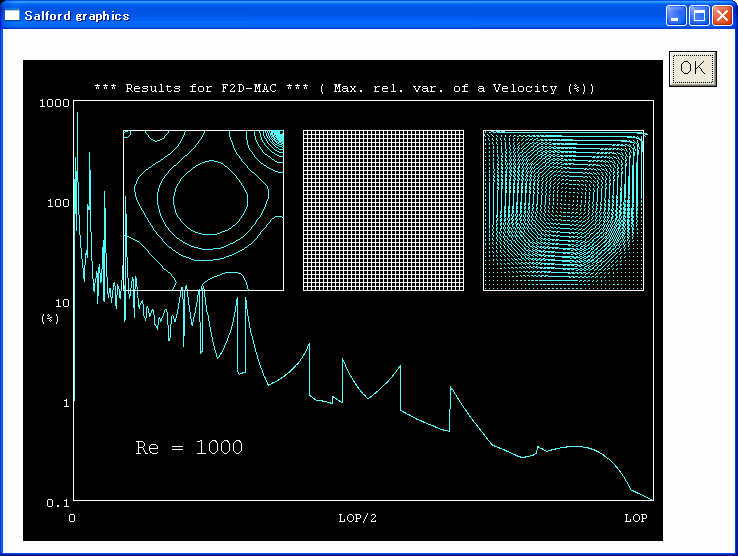Click the OK button
The width and height of the screenshot is (738, 556).
click(x=693, y=69)
